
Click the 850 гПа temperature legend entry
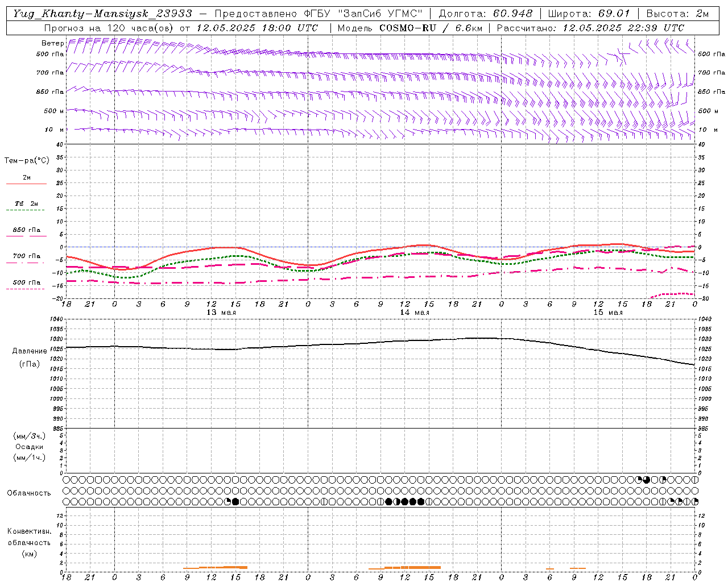pyautogui.click(x=27, y=230)
